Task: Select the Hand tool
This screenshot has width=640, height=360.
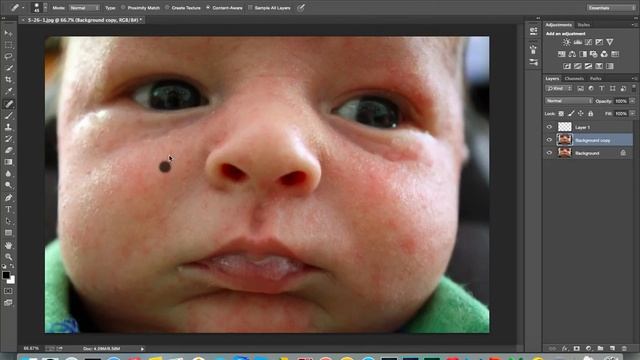Action: (8, 245)
